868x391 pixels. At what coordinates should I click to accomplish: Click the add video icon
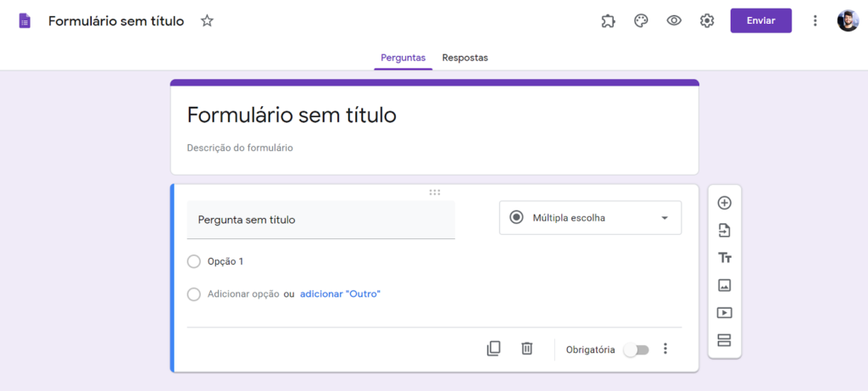724,313
